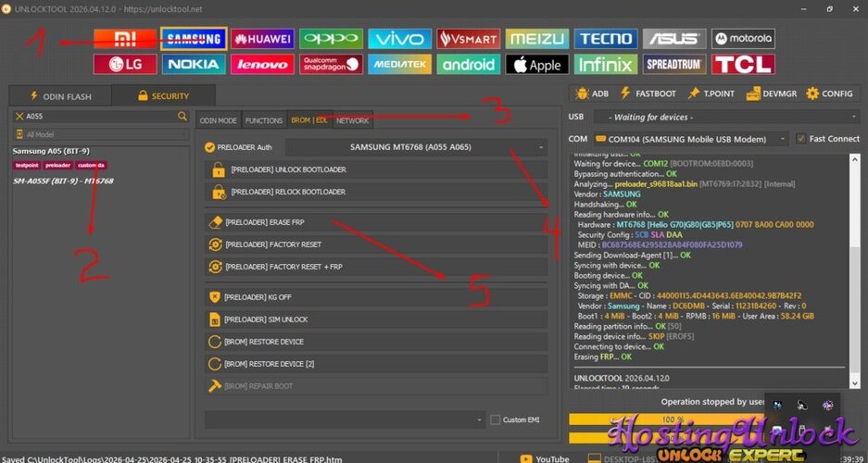Open the MediaTek brand logo
Viewport: 868px width, 463px height.
(x=399, y=64)
